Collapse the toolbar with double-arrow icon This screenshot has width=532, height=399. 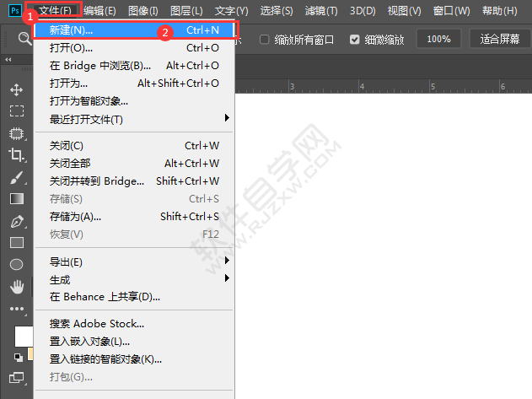coord(8,60)
